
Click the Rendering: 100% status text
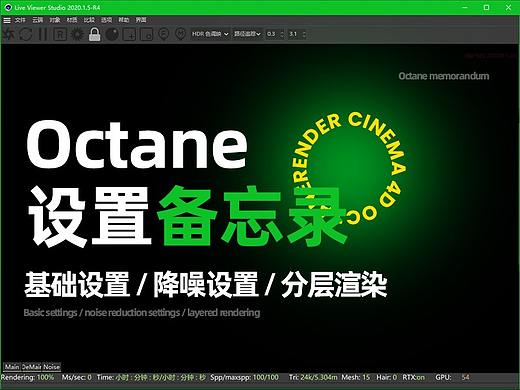coord(27,378)
